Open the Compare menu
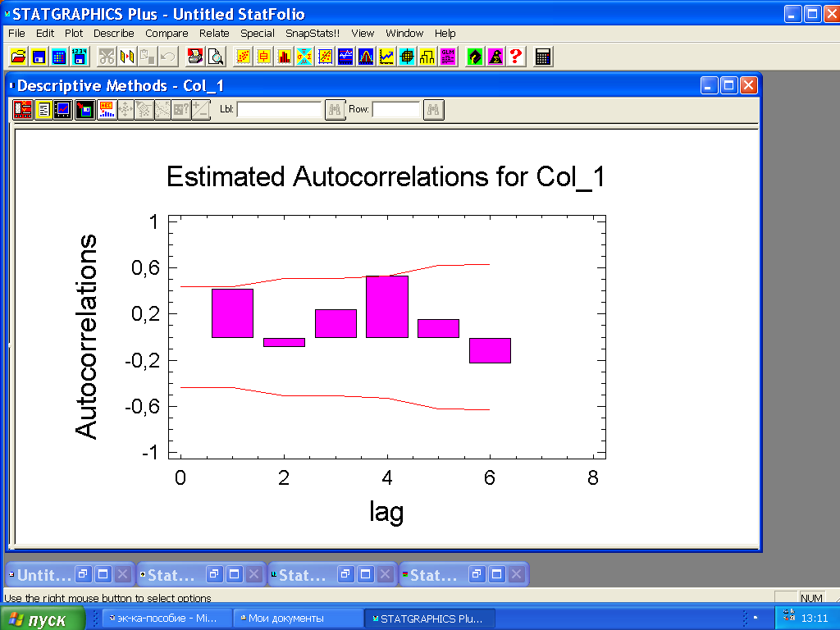This screenshot has height=630, width=840. click(167, 33)
